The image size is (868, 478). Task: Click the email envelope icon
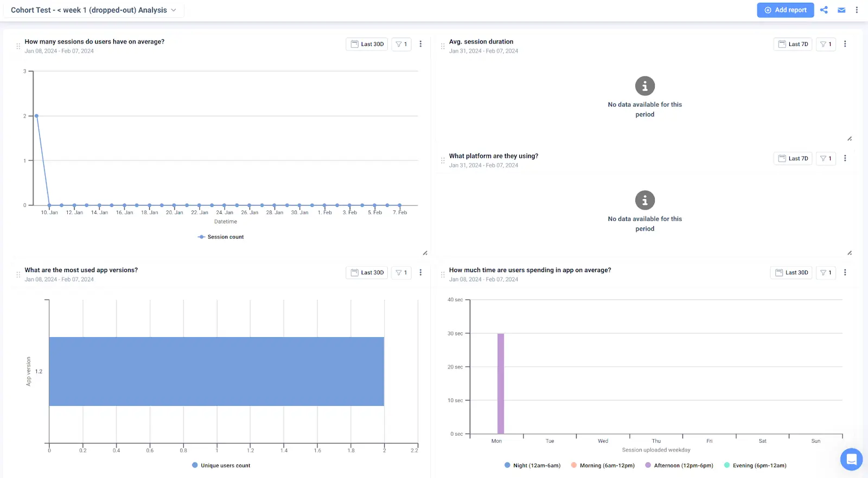[841, 10]
